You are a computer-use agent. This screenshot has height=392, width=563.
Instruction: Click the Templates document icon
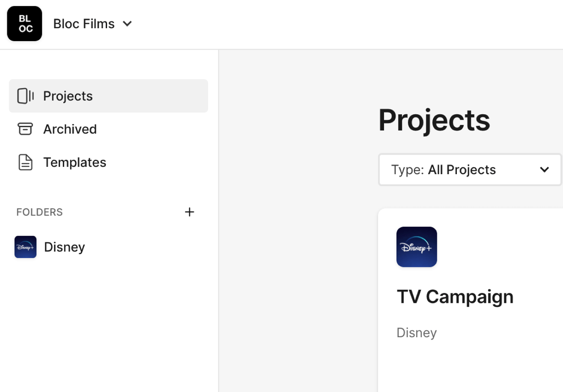[25, 163]
